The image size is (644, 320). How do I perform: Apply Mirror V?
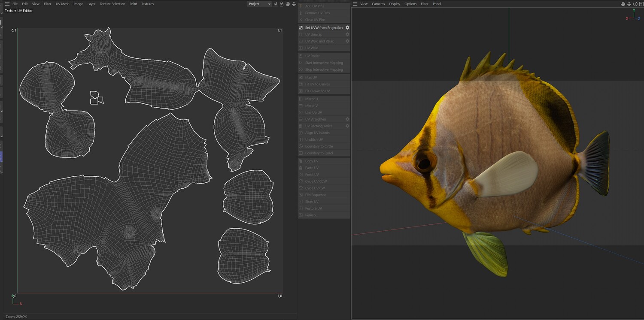(324, 106)
